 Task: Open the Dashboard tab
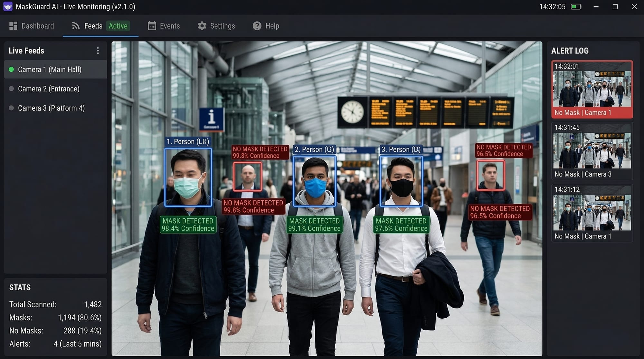click(x=37, y=26)
